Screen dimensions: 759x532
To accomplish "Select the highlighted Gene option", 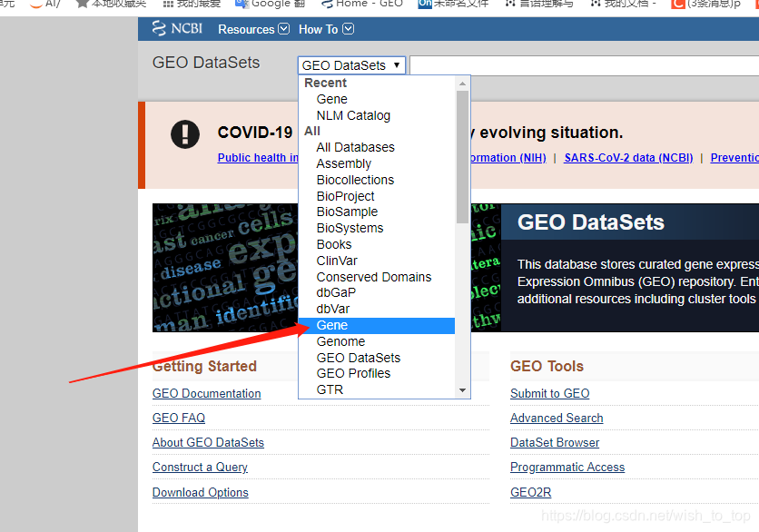I will click(x=377, y=325).
